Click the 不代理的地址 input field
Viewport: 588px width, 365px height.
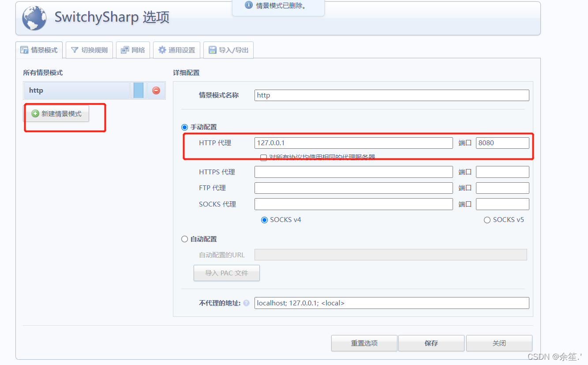(392, 303)
